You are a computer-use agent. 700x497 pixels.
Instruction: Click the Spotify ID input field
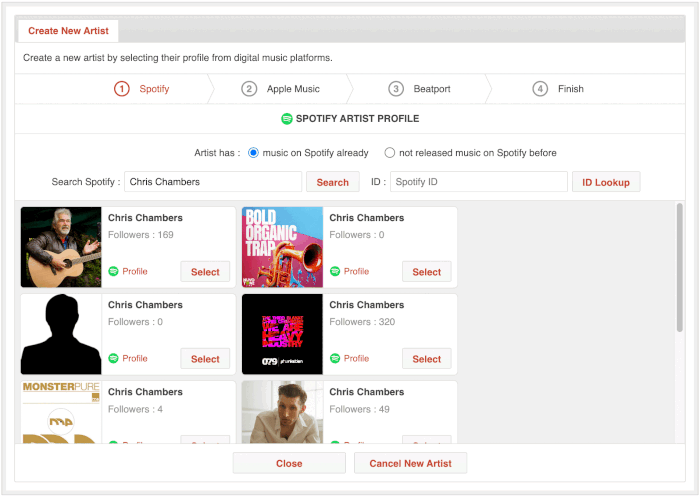pos(479,182)
